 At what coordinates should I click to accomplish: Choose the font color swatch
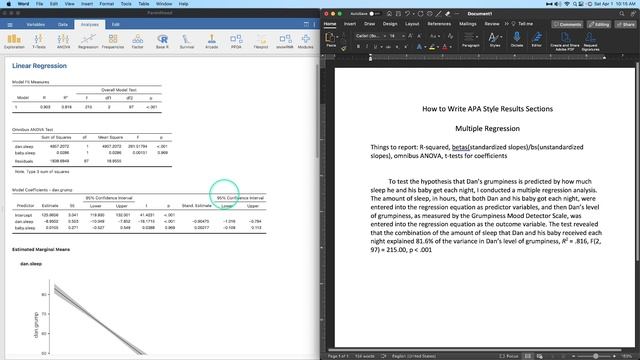445,47
